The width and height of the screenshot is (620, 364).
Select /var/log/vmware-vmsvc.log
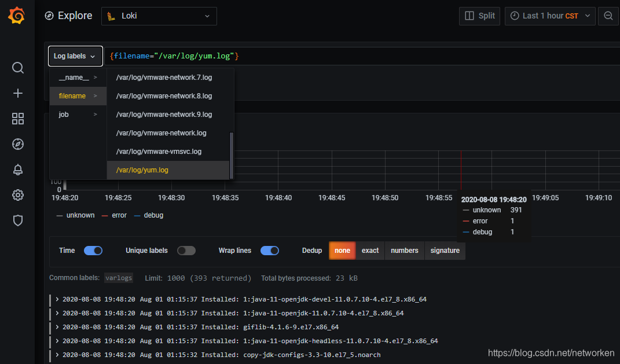(168, 152)
